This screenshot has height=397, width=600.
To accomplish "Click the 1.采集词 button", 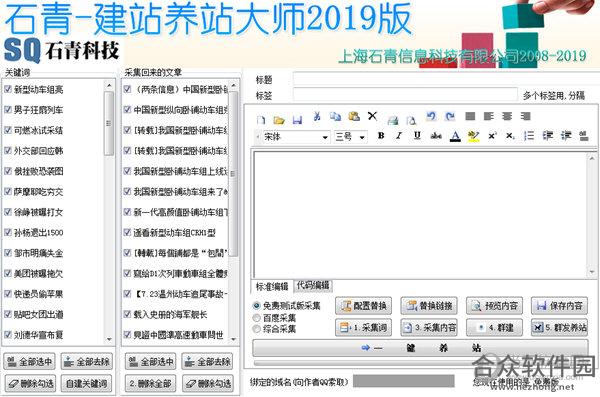I will point(364,327).
